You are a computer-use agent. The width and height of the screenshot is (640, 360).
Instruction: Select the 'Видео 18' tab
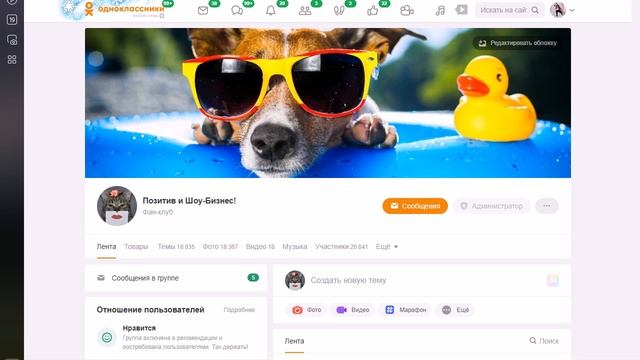[260, 247]
